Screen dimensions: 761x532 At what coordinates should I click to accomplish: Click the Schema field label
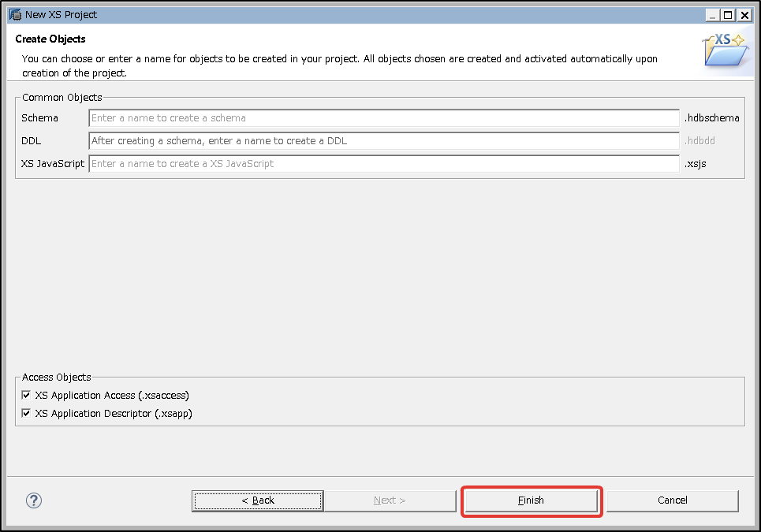click(39, 118)
